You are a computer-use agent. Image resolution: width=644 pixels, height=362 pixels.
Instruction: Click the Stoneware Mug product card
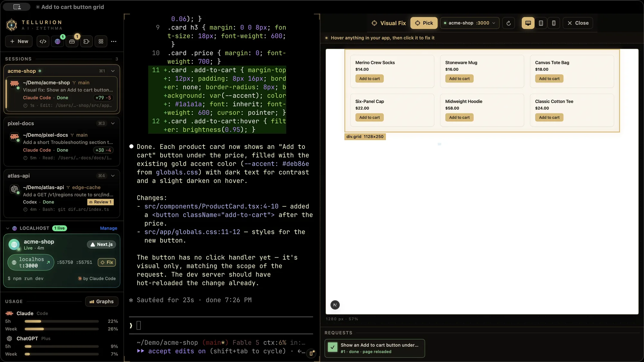click(482, 71)
